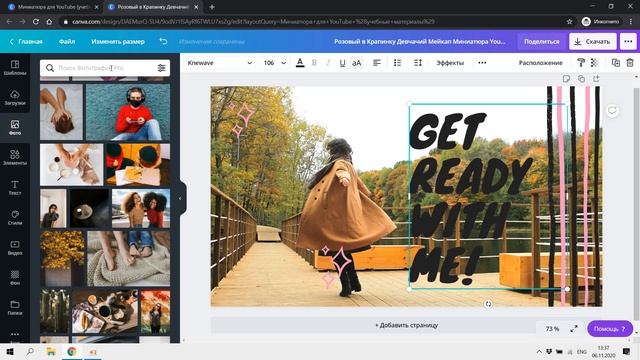Click the Download button
The image size is (640, 360).
[593, 41]
